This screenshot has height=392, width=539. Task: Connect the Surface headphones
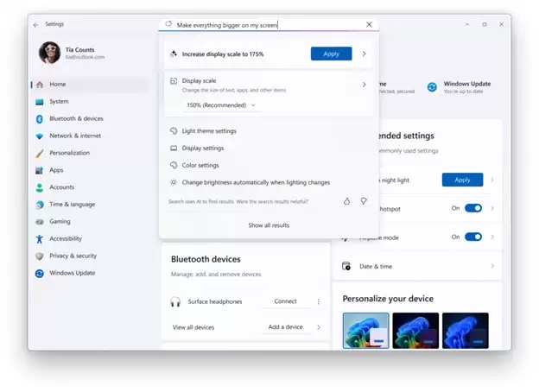click(285, 301)
